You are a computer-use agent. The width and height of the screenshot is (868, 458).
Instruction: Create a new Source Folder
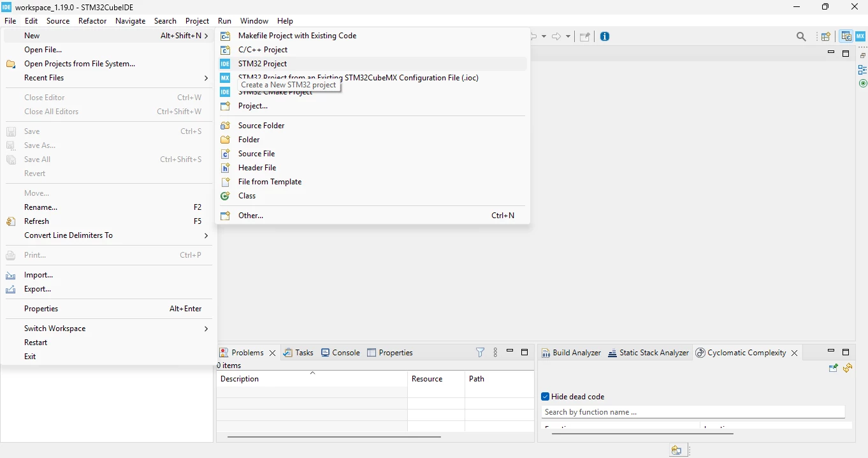coord(372,126)
